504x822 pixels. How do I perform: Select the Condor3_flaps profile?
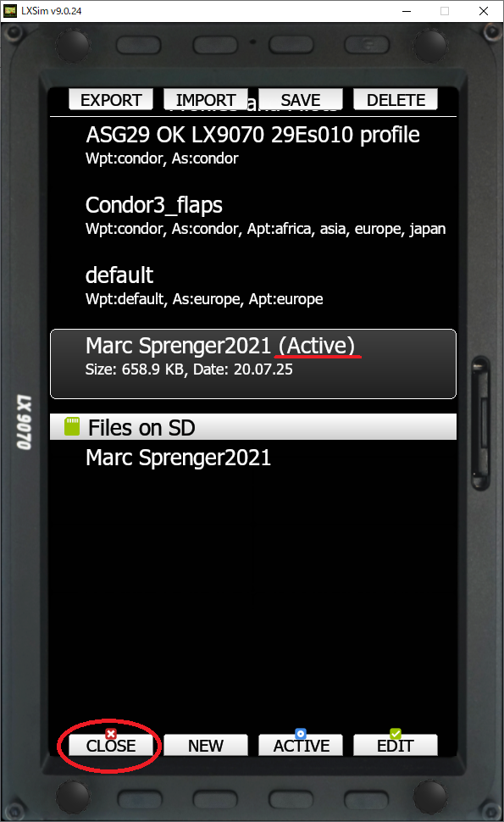[x=253, y=215]
